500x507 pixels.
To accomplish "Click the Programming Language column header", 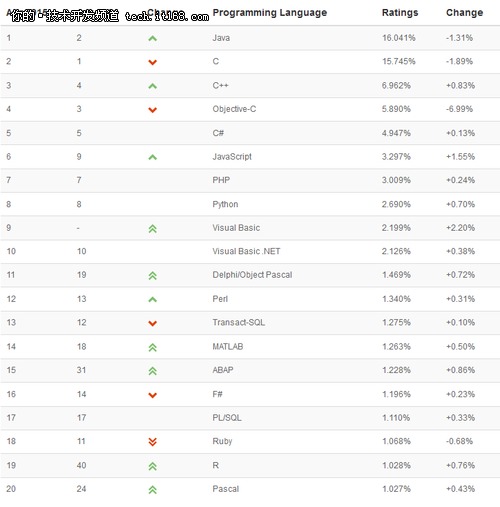I will pyautogui.click(x=270, y=13).
